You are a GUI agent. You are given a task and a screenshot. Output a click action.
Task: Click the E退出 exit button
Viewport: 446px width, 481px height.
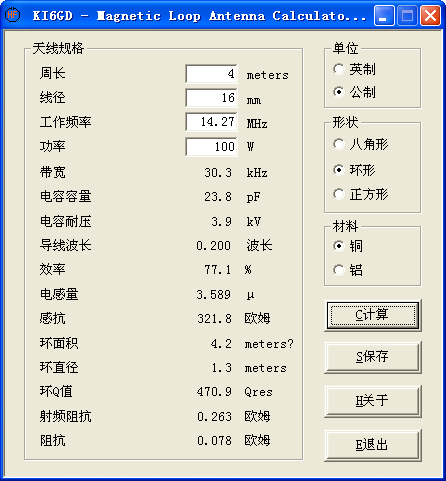[x=373, y=445]
